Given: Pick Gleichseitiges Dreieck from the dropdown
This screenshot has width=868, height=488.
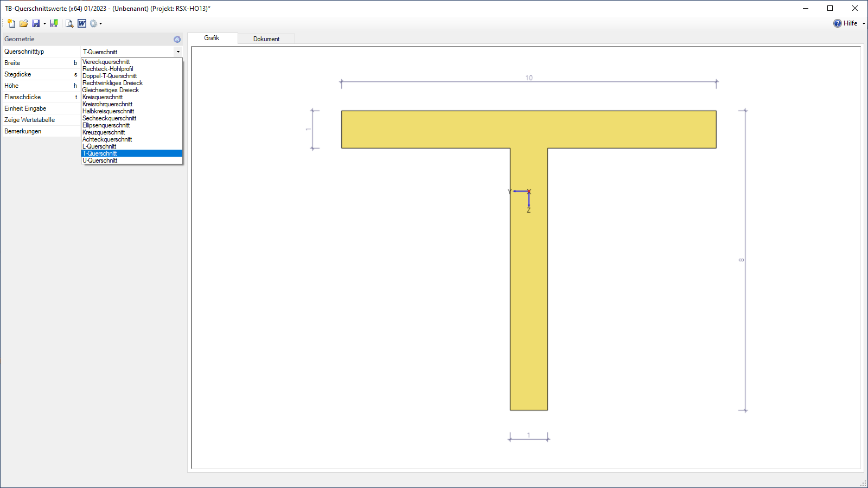Looking at the screenshot, I should tap(131, 90).
